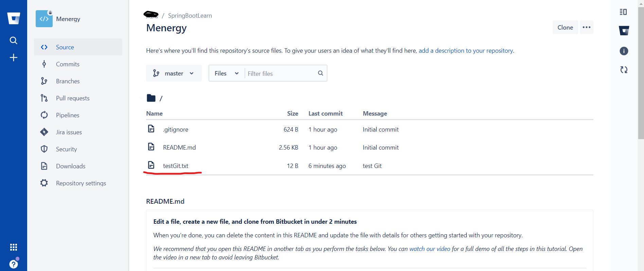Screen dimensions: 644x271
Task: Collapse the sidebar using the panel icon
Action: coord(623,12)
